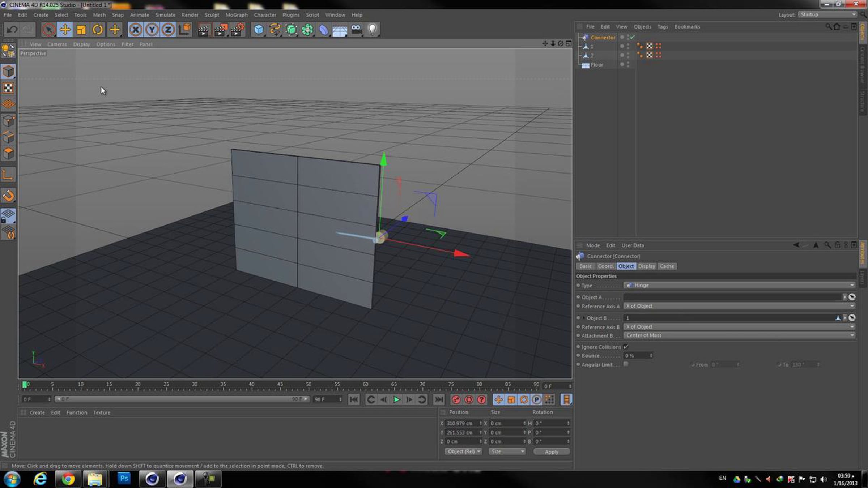Add a Floor environment object icon
Screen dimensions: 868x488
pos(340,30)
